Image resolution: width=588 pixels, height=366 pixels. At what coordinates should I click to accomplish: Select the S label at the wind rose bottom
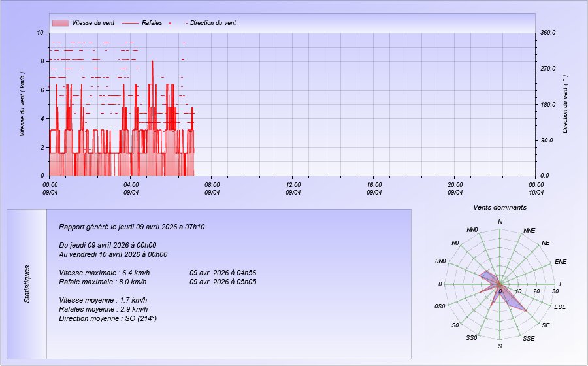click(x=500, y=346)
